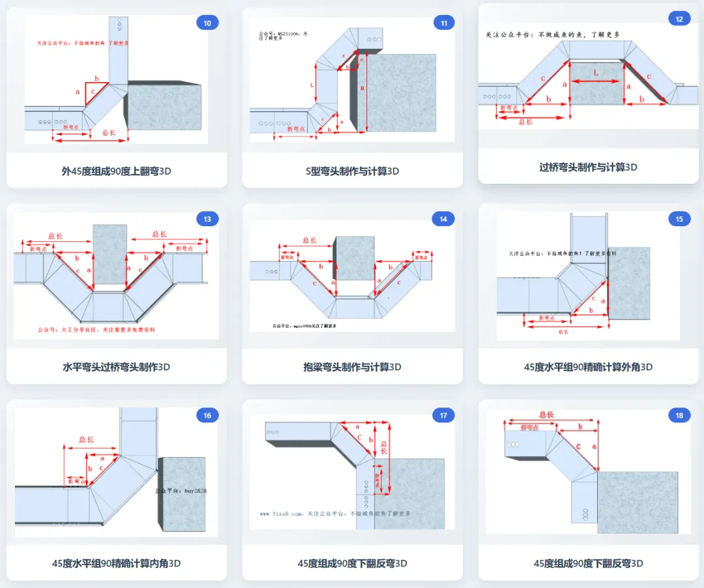Click the title S型弯头制作与计算3D
The image size is (704, 588).
pos(353,171)
